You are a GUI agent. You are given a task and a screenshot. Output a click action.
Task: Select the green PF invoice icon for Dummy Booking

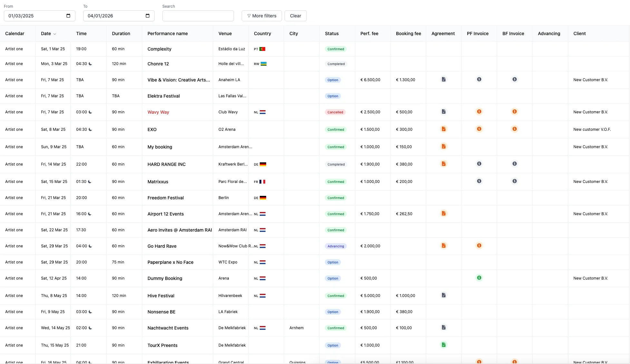coord(479,277)
